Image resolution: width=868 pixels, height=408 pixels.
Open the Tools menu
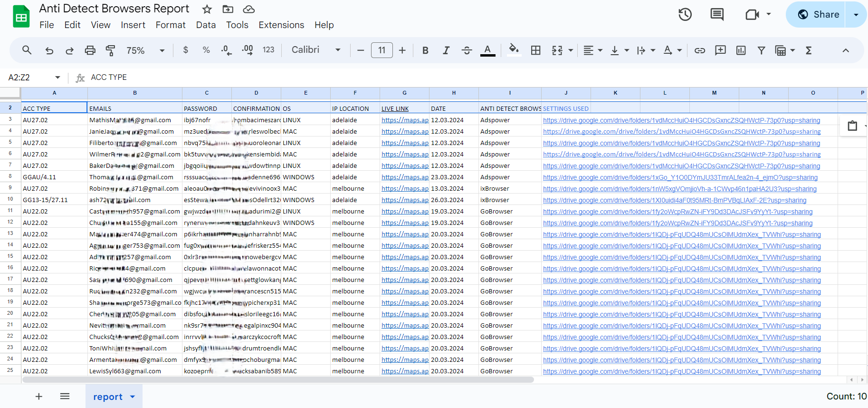point(237,25)
